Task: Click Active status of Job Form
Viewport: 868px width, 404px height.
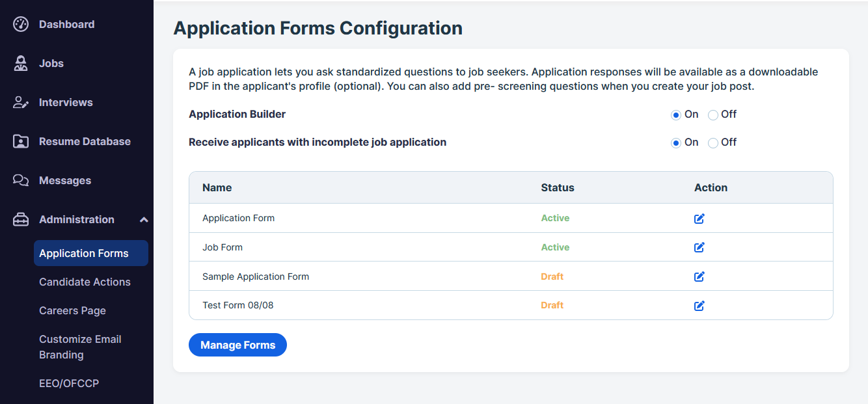Action: [555, 247]
